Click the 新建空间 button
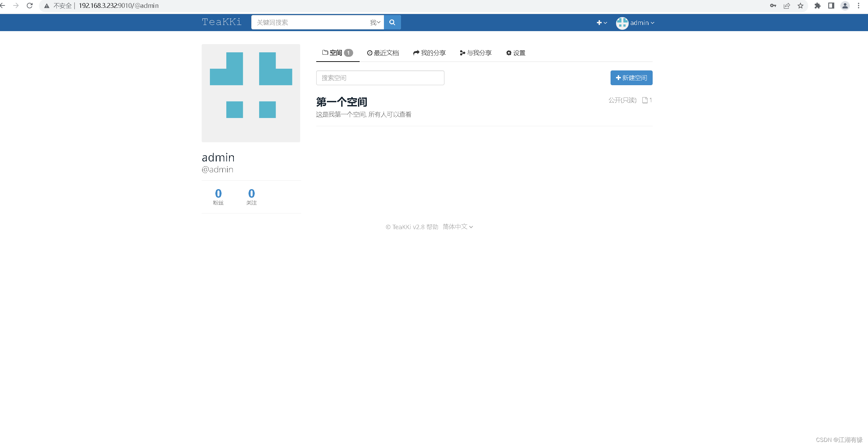Viewport: 868px width, 446px height. 631,78
